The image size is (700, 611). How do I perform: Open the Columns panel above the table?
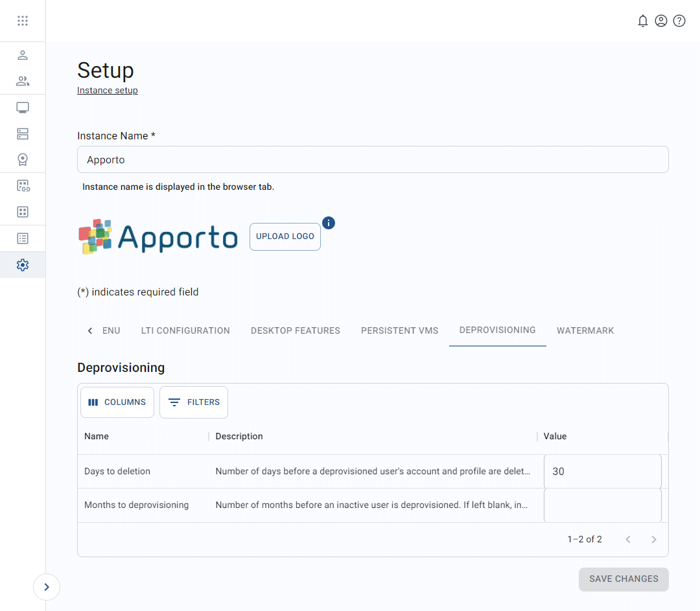tap(117, 402)
